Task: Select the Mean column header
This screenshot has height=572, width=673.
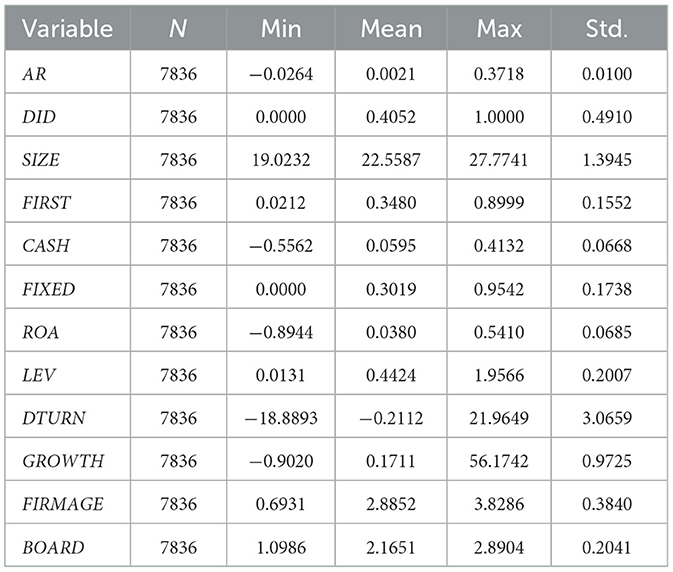Action: (x=391, y=29)
